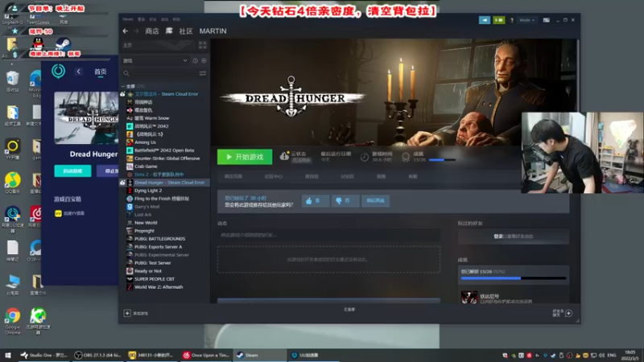
Task: Click the achievements medal icon
Action: click(406, 157)
